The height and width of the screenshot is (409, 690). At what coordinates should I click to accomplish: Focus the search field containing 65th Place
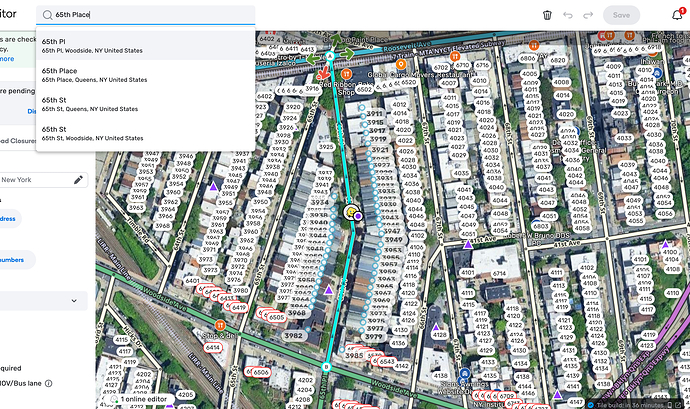[146, 15]
